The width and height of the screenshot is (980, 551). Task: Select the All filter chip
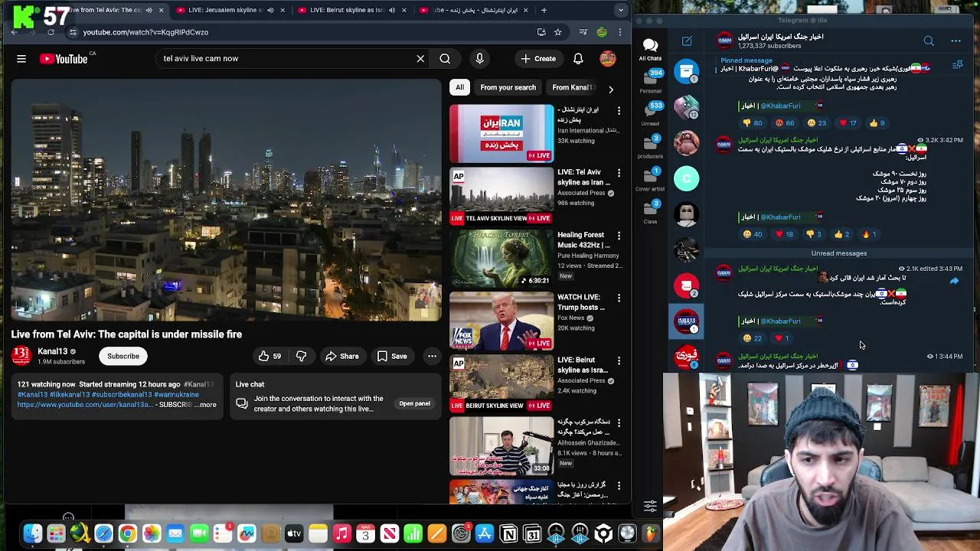459,87
